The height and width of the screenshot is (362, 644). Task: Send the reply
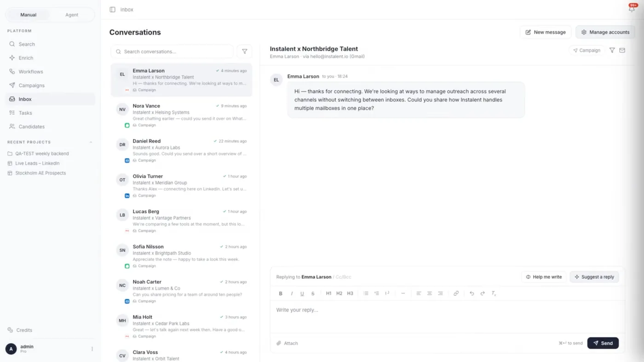(603, 343)
